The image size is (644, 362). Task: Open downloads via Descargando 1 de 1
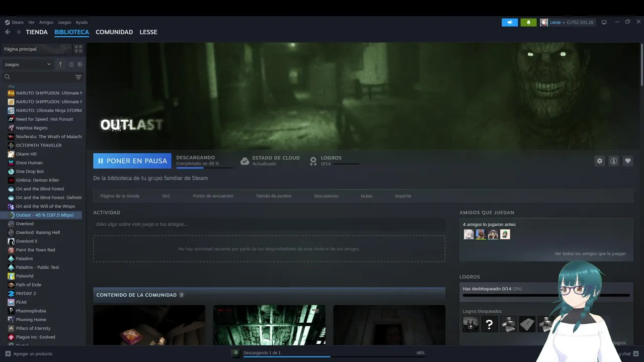[x=262, y=353]
